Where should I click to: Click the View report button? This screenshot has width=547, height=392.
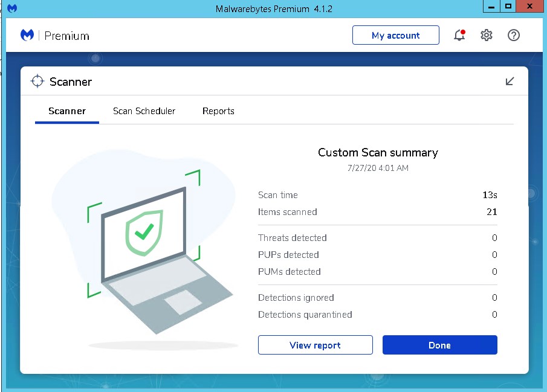pyautogui.click(x=316, y=345)
